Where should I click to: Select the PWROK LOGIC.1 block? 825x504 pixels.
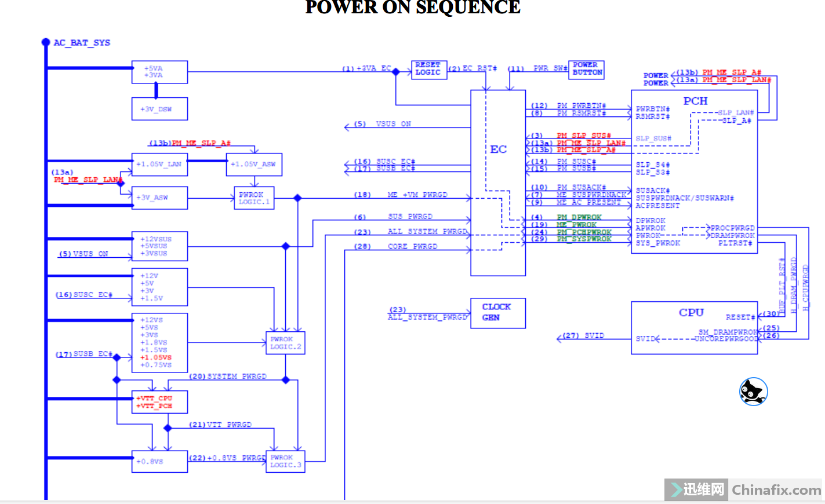click(254, 198)
